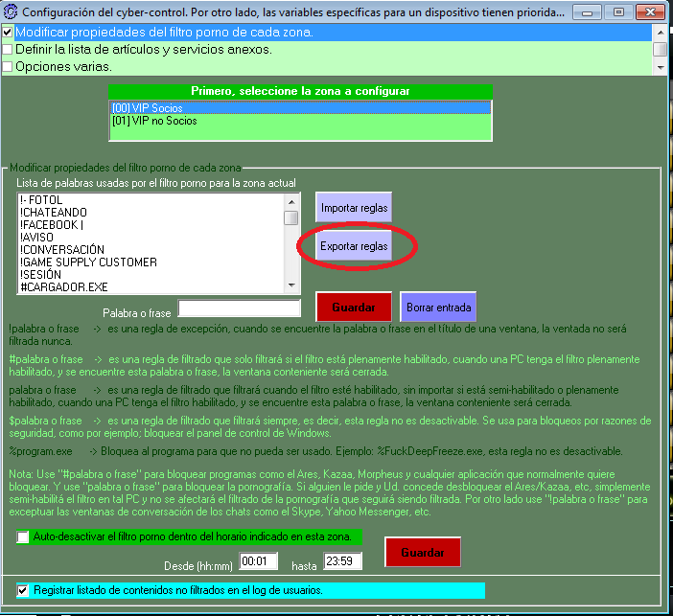Click top options list scroll-down arrow
Viewport: 673px width, 616px height.
[661, 67]
